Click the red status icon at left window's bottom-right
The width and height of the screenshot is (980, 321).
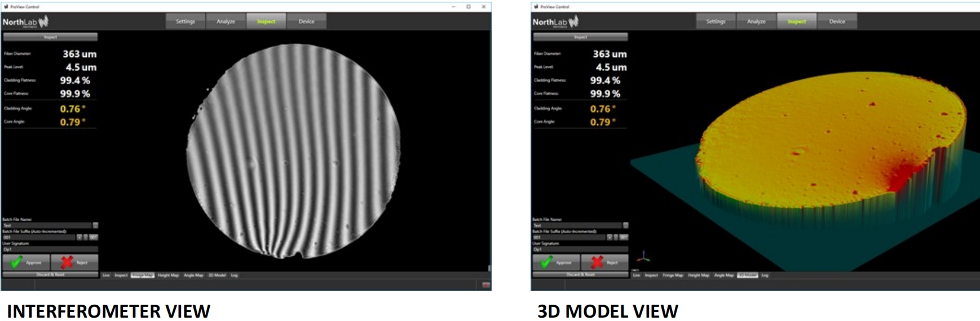pyautogui.click(x=486, y=286)
